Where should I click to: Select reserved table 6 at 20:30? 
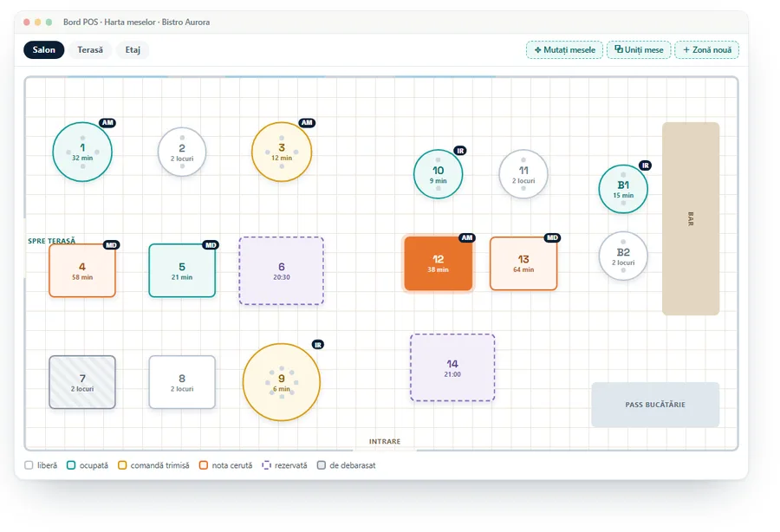pyautogui.click(x=281, y=270)
